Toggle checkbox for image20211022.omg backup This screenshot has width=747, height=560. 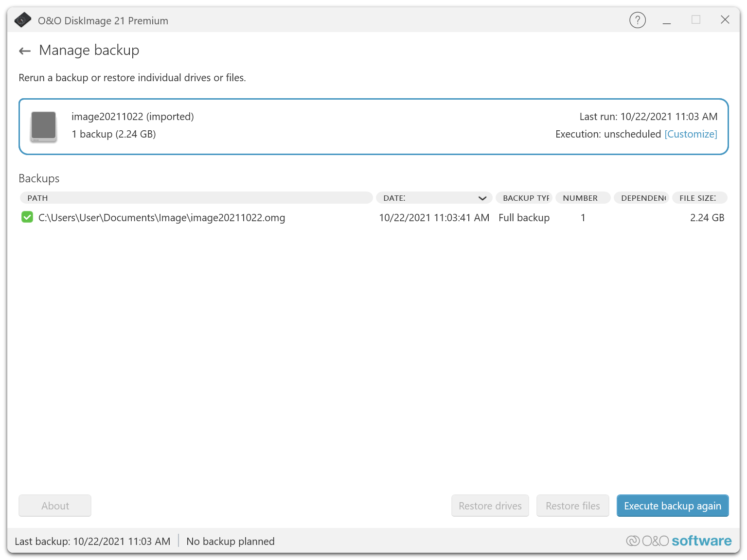click(27, 217)
